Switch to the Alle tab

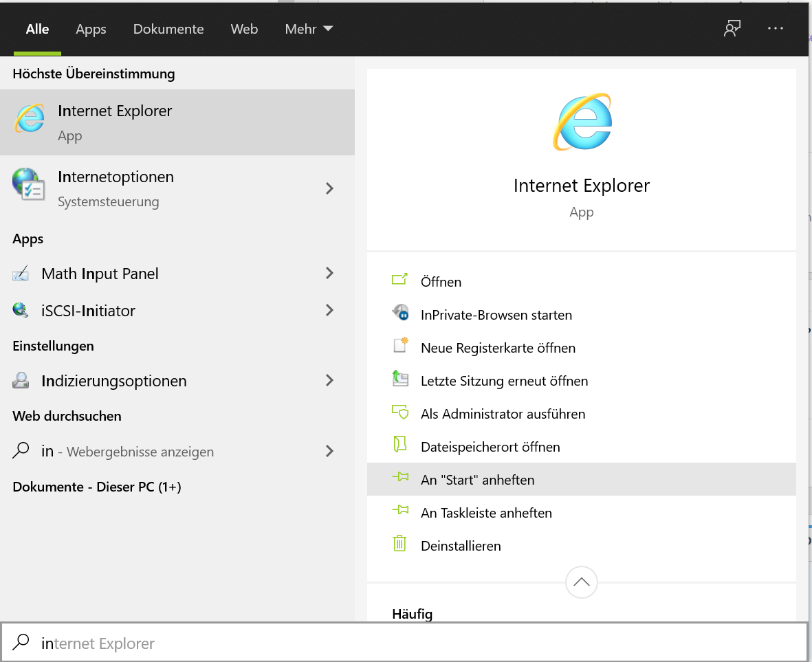[37, 29]
